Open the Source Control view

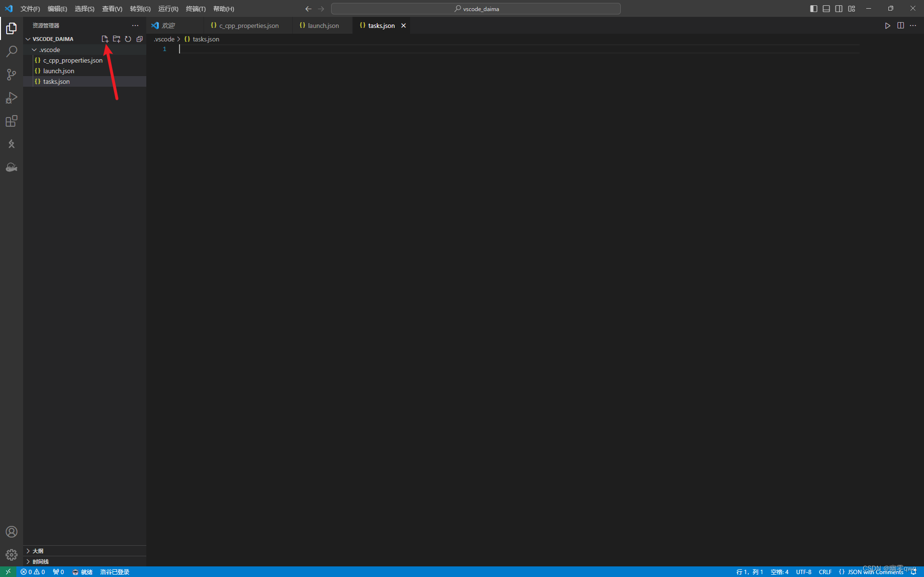click(x=12, y=75)
